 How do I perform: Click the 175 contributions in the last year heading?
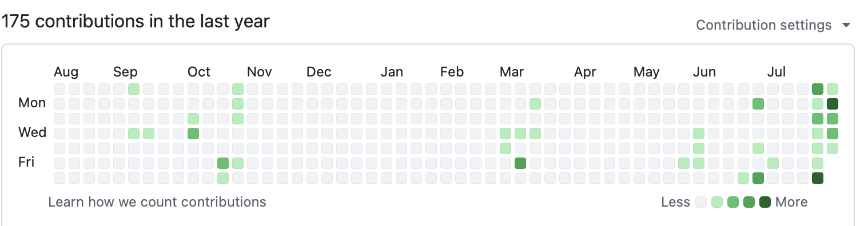click(136, 21)
